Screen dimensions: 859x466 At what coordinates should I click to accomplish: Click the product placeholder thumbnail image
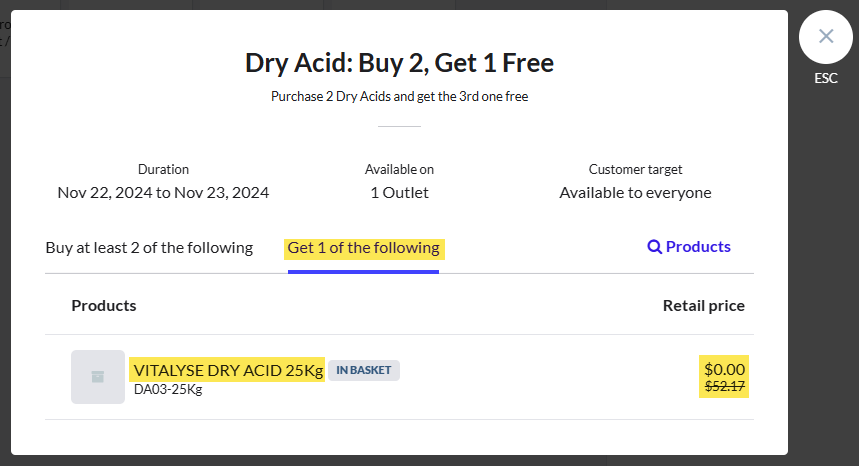click(x=98, y=377)
